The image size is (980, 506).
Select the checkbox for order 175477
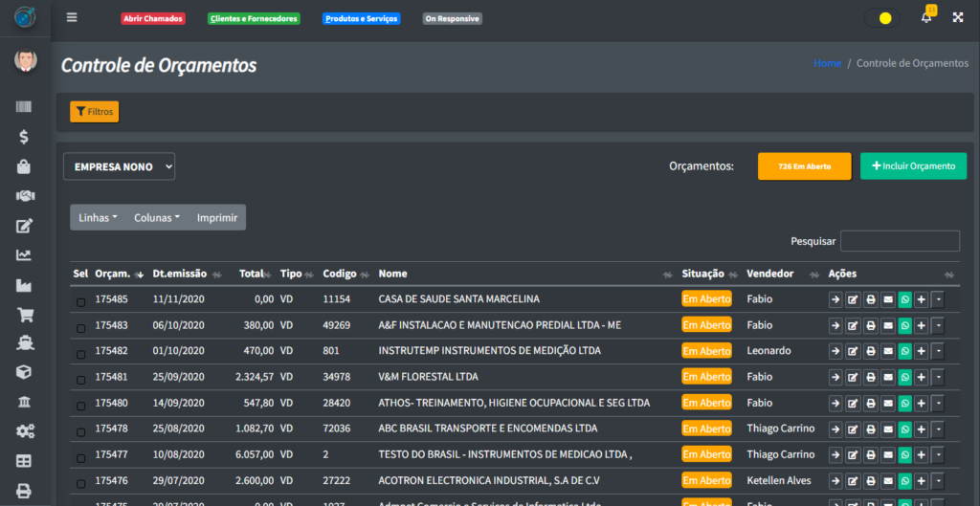(80, 456)
